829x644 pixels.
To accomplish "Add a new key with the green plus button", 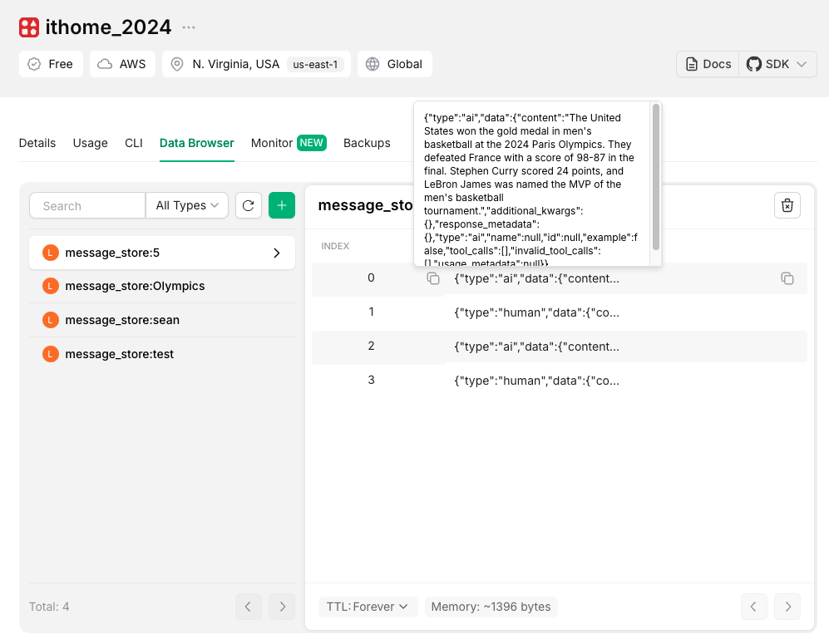I will [x=282, y=205].
